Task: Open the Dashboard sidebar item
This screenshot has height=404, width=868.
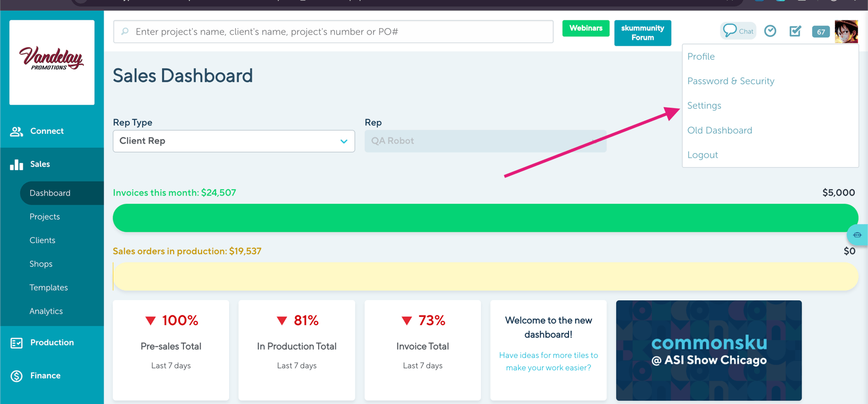Action: click(62, 193)
